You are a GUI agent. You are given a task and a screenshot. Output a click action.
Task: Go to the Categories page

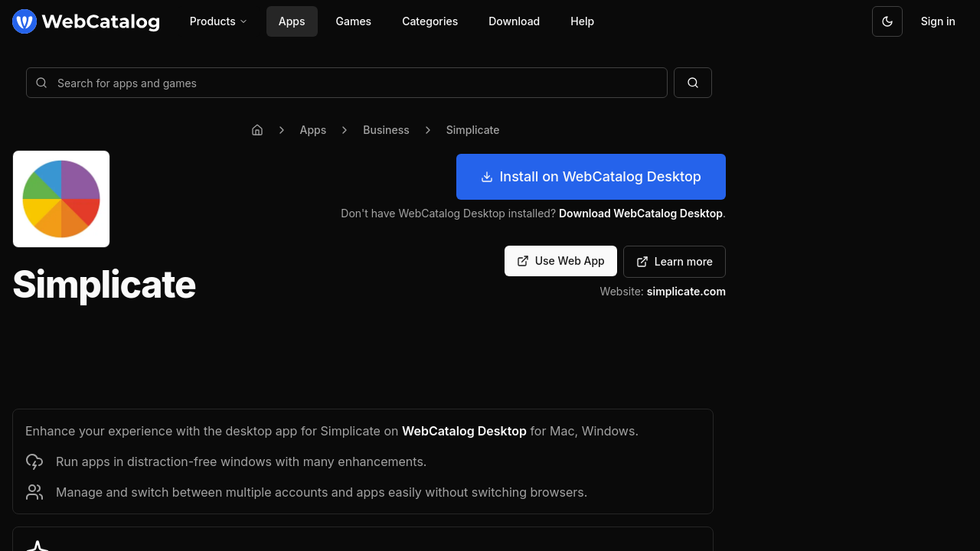pyautogui.click(x=430, y=21)
